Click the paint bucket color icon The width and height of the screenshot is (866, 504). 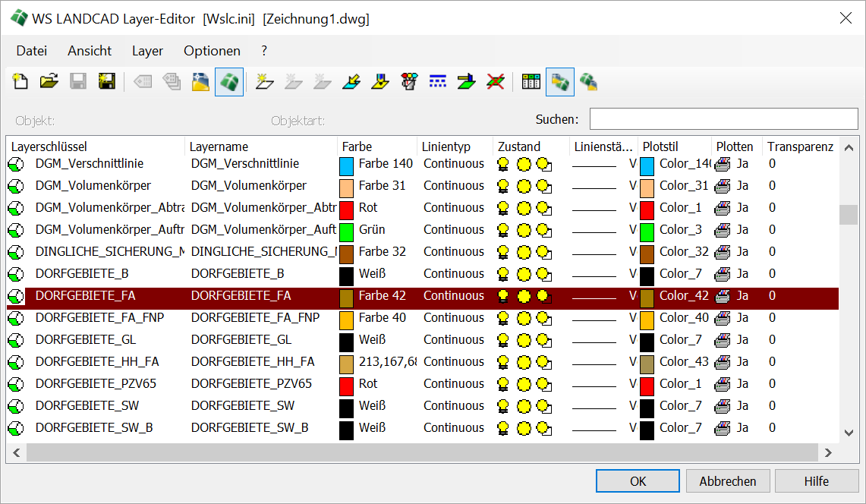(410, 82)
